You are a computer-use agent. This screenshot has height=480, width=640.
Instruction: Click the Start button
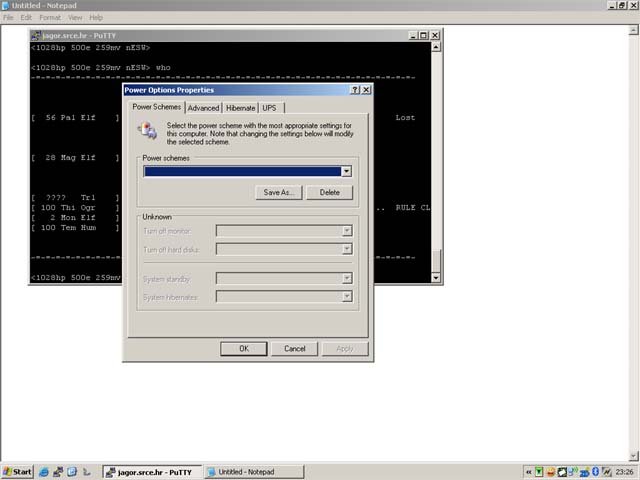click(x=17, y=472)
